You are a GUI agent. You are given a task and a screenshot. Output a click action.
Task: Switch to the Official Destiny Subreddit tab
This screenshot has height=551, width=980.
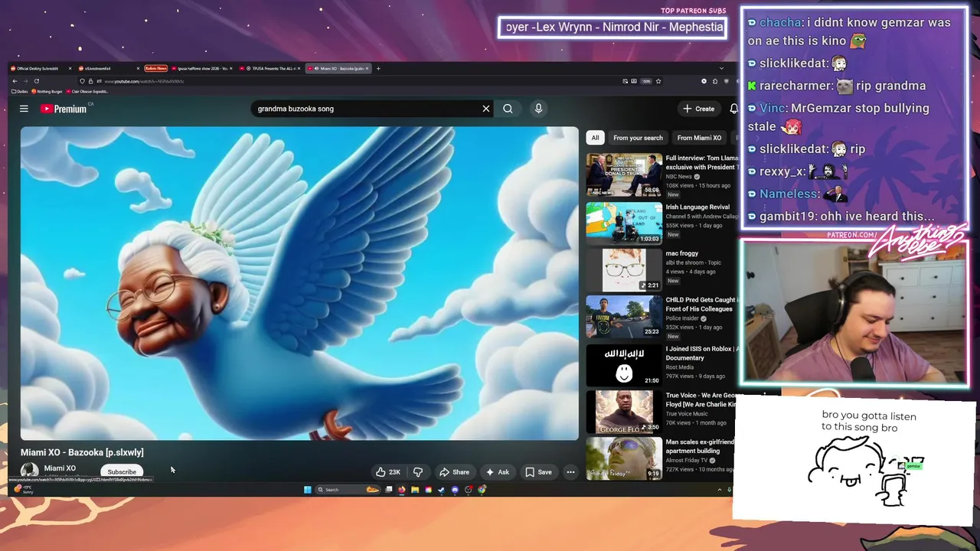click(x=40, y=68)
